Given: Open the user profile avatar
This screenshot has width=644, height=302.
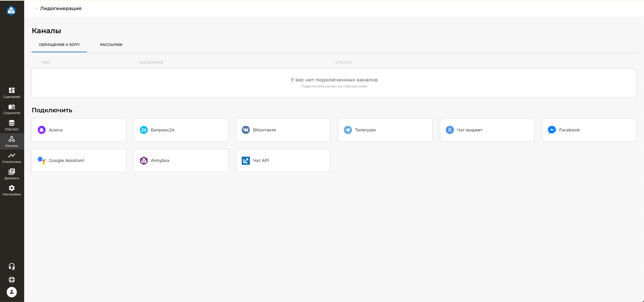Looking at the screenshot, I should coord(12,292).
